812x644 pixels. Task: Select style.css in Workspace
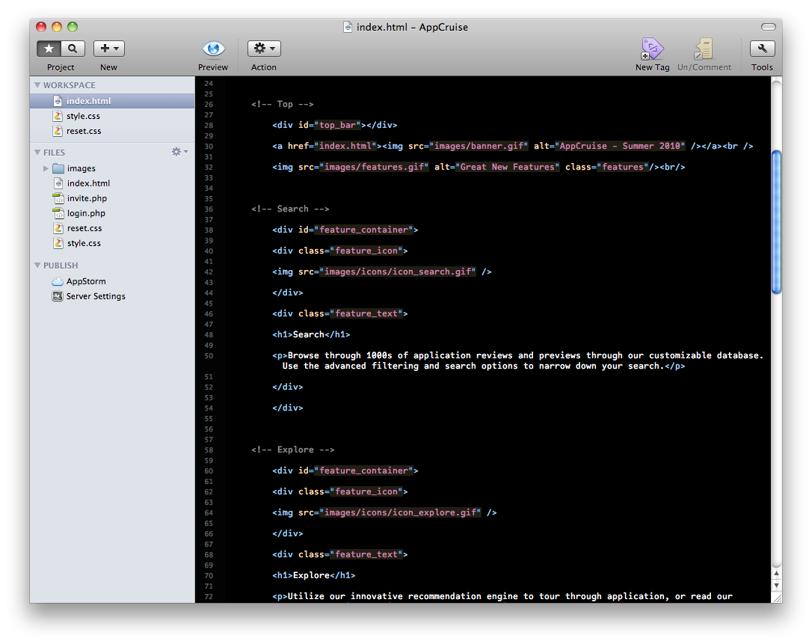click(112, 116)
